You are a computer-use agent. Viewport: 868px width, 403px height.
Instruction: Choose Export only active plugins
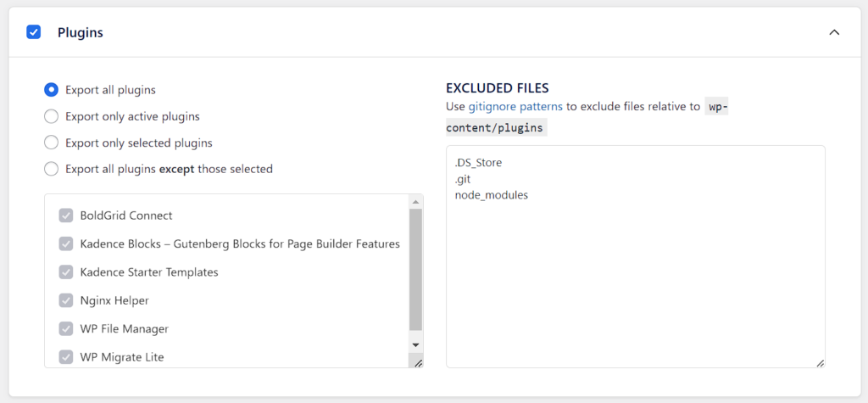click(52, 116)
